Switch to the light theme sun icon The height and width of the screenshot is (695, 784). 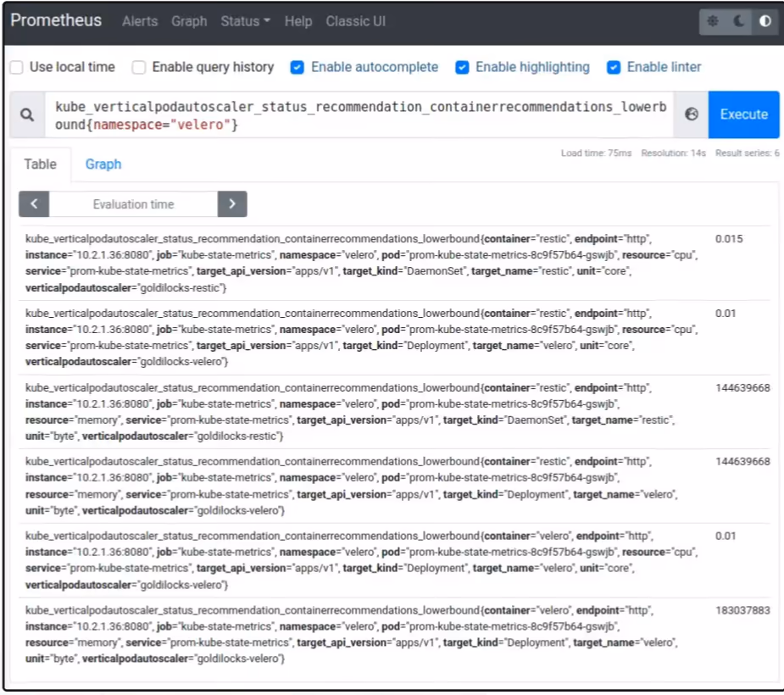pyautogui.click(x=713, y=21)
